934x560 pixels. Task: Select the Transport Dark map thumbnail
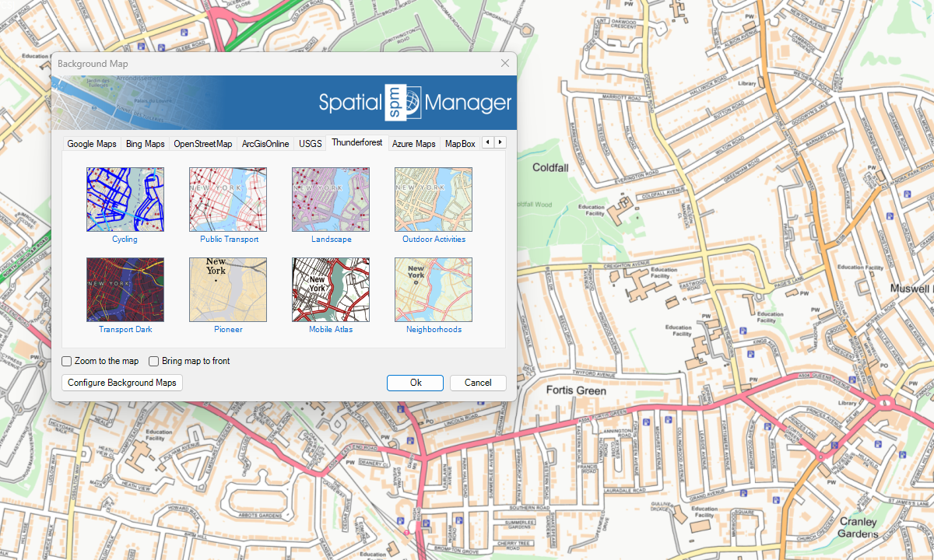125,289
